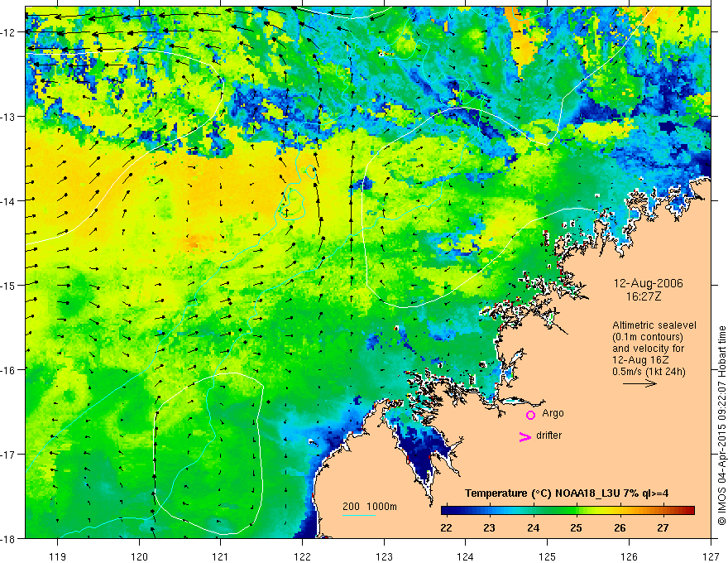Click the longitude axis label 121
This screenshot has height=563, width=728.
click(x=221, y=556)
